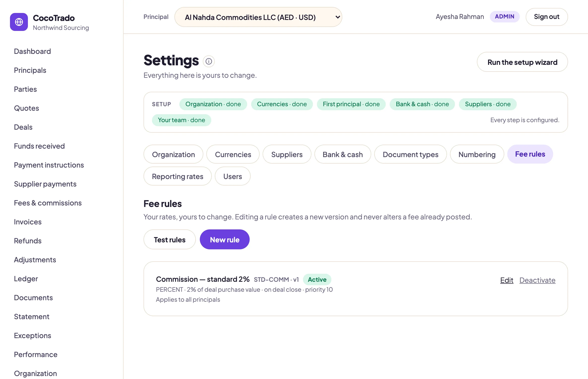Select the Fee rules tab
This screenshot has width=588, height=379.
(x=530, y=154)
